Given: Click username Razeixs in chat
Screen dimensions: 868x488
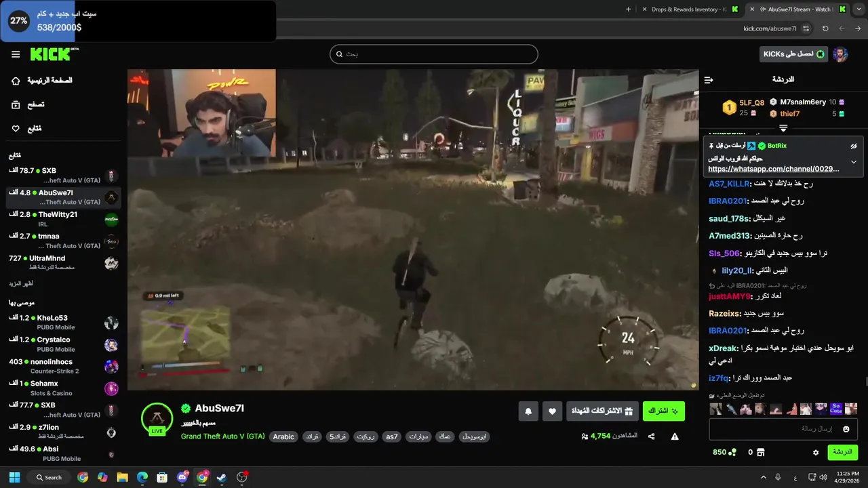Looking at the screenshot, I should pyautogui.click(x=725, y=313).
